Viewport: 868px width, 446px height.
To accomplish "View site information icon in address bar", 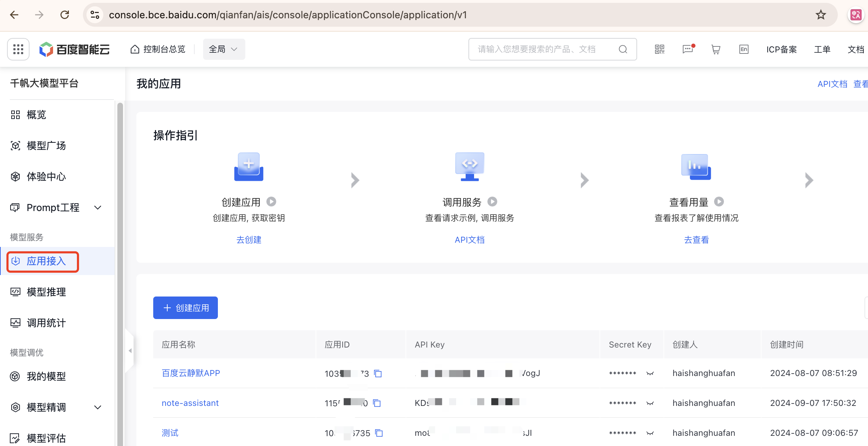I will coord(95,15).
